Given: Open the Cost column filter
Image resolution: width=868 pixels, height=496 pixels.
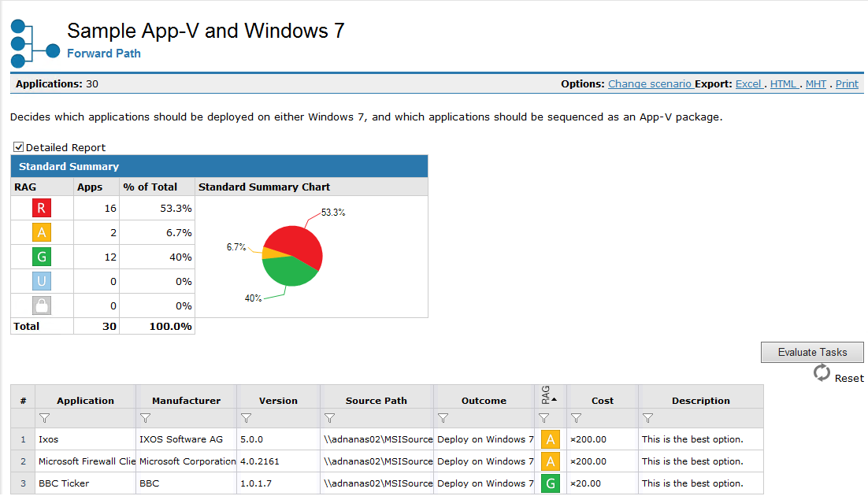Looking at the screenshot, I should (576, 418).
